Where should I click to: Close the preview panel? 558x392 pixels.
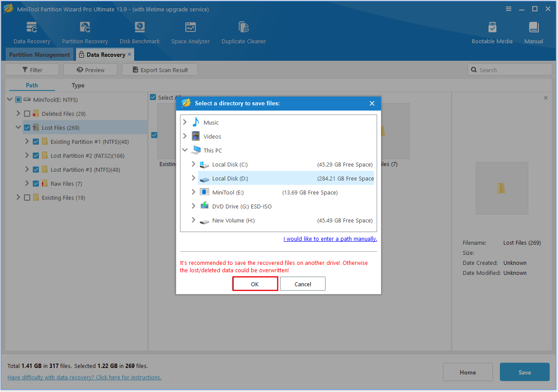click(x=545, y=98)
